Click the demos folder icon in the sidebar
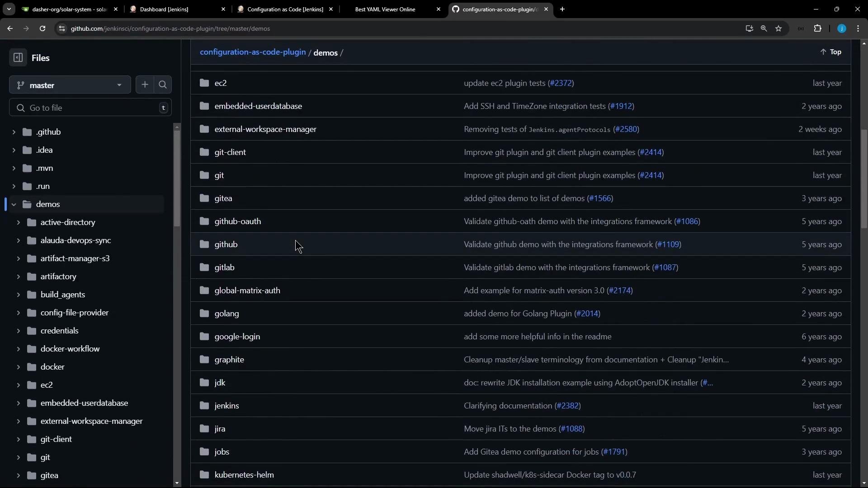This screenshot has height=488, width=868. point(27,204)
